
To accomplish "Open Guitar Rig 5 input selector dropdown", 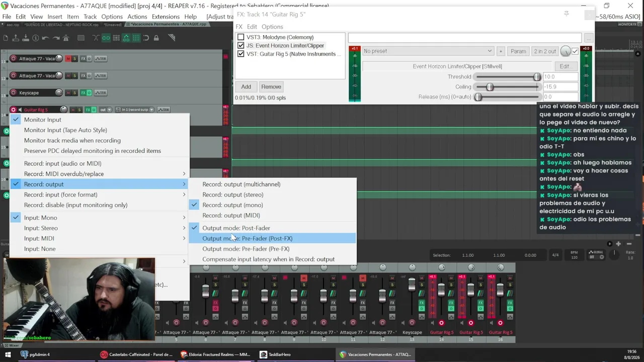I will (135, 110).
